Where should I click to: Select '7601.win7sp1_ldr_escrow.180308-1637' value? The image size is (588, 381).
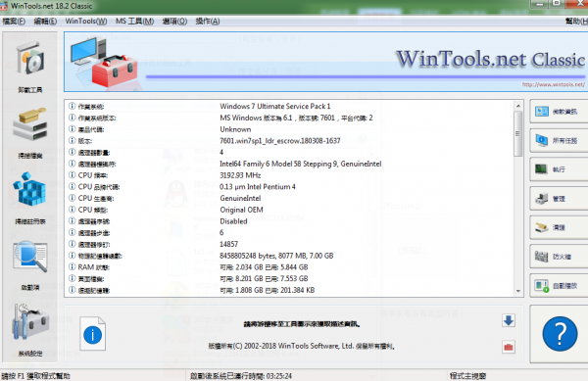point(279,140)
